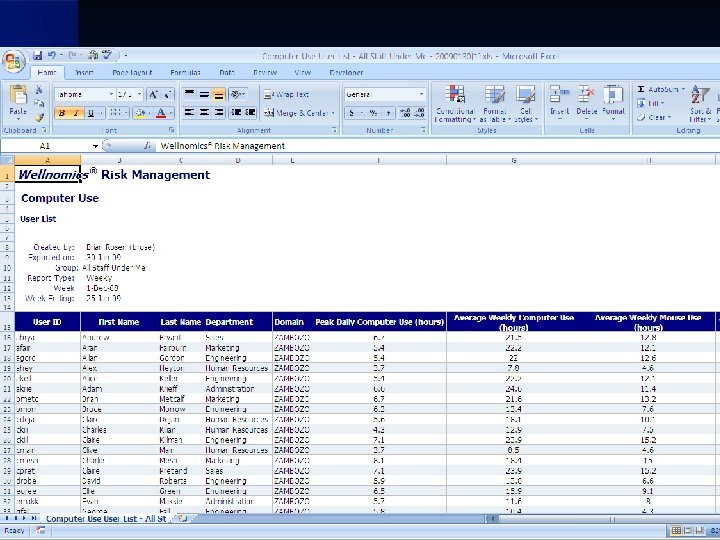Toggle Bold formatting
Viewport: 720px width, 540px height.
tap(62, 113)
